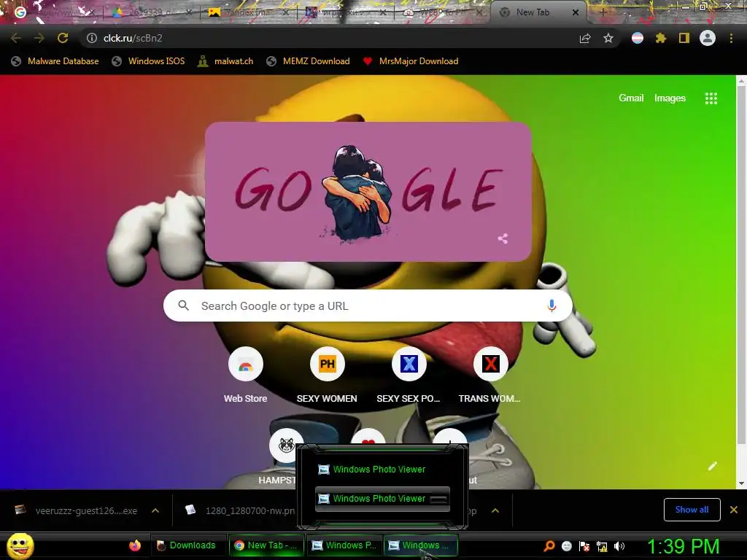747x560 pixels.
Task: Open the Extensions puzzle piece menu
Action: coord(661,38)
